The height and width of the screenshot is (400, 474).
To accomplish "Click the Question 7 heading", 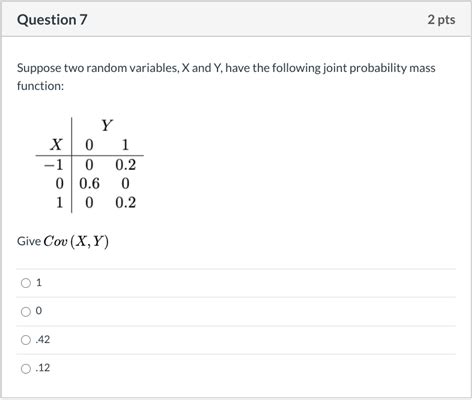I will click(x=52, y=20).
